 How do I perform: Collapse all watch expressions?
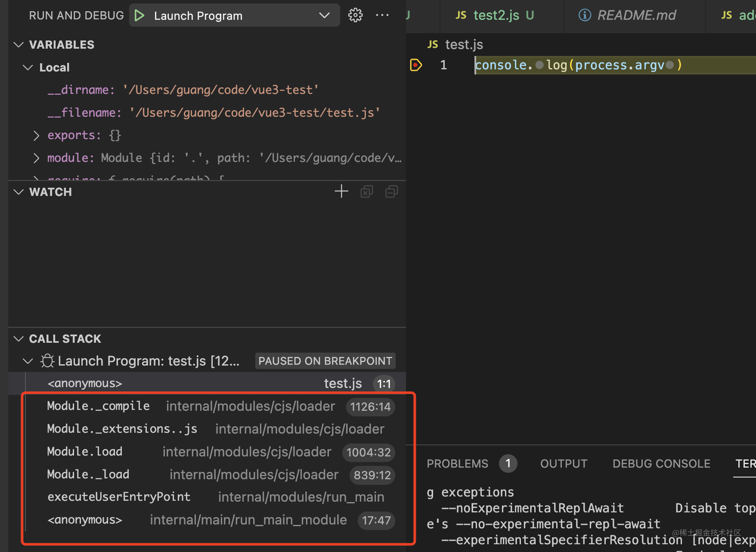tap(391, 192)
